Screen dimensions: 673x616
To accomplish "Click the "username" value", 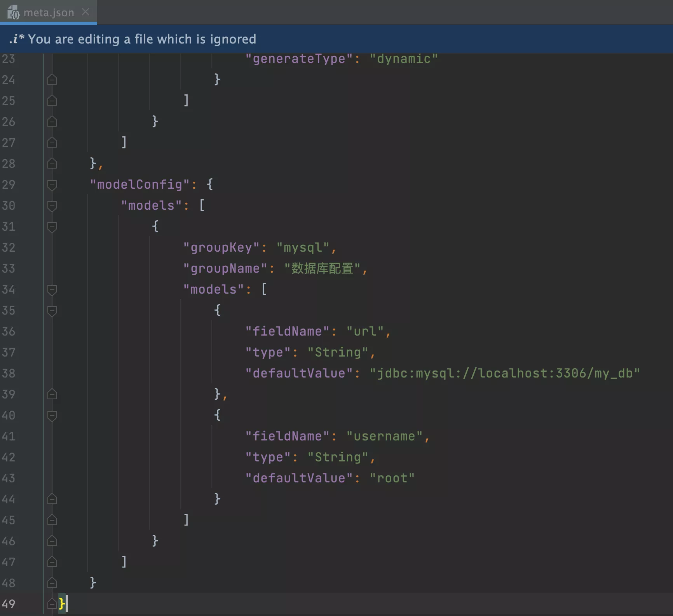I will 384,436.
